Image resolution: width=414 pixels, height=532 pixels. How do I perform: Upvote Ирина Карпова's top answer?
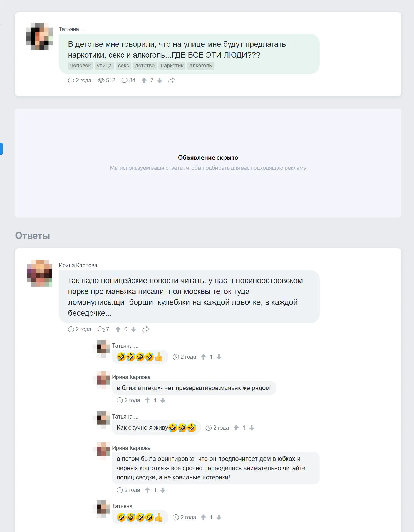[118, 330]
